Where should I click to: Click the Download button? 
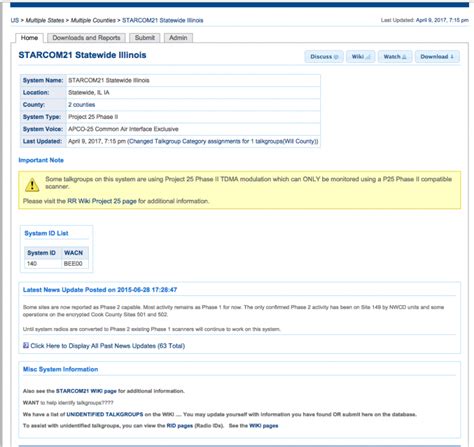pos(437,57)
